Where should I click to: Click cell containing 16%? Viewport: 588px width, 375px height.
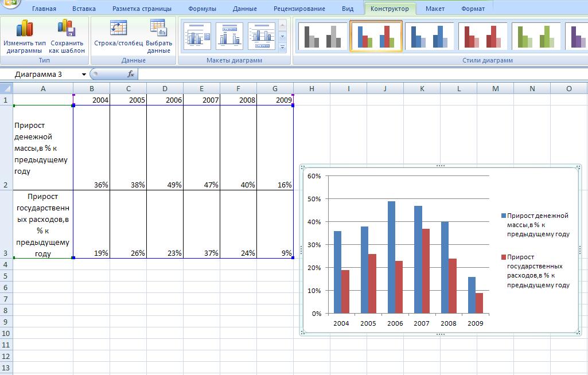pyautogui.click(x=275, y=148)
